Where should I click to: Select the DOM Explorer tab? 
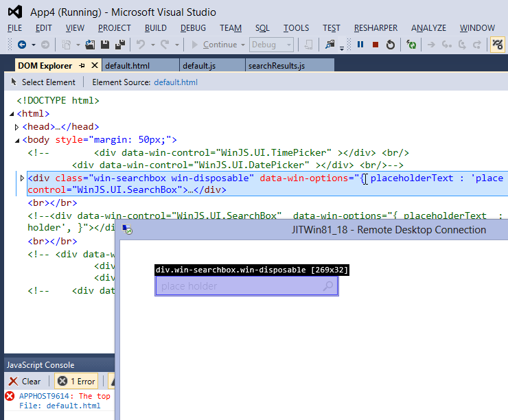[45, 66]
